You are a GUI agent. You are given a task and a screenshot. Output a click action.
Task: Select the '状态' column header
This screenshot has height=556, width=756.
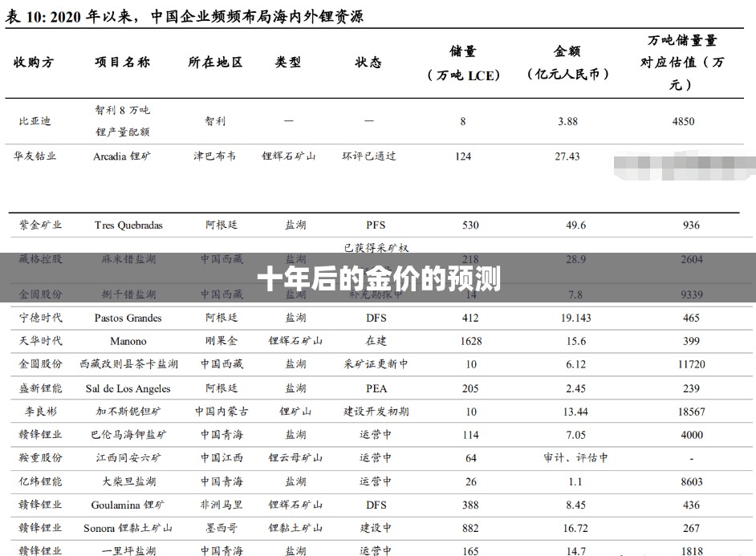pyautogui.click(x=368, y=62)
